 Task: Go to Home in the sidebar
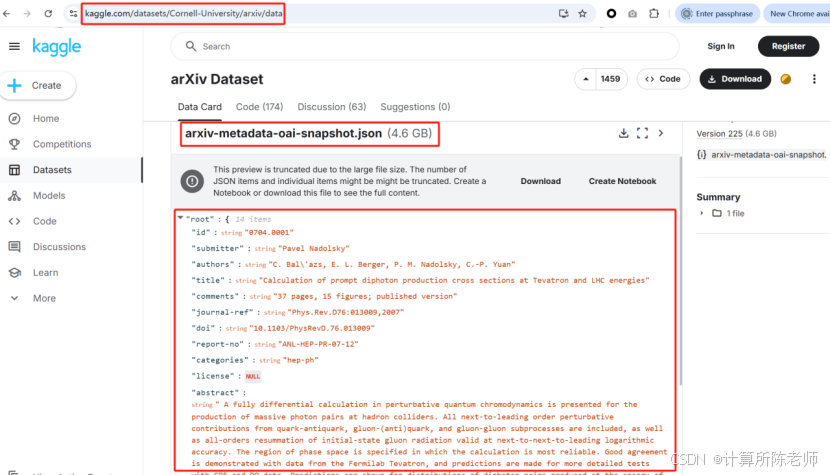click(46, 119)
